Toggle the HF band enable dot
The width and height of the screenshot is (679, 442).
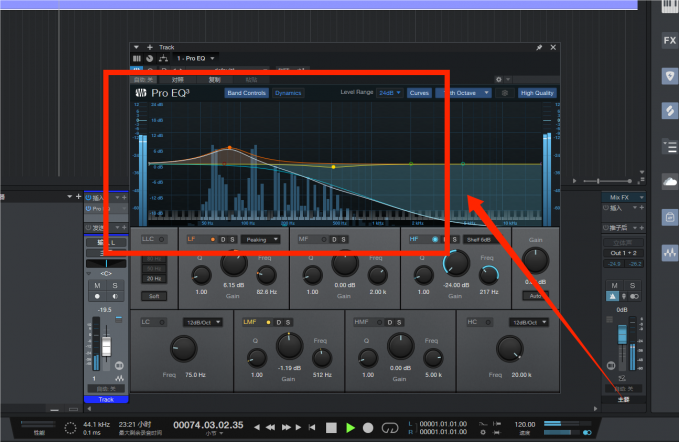coord(435,239)
